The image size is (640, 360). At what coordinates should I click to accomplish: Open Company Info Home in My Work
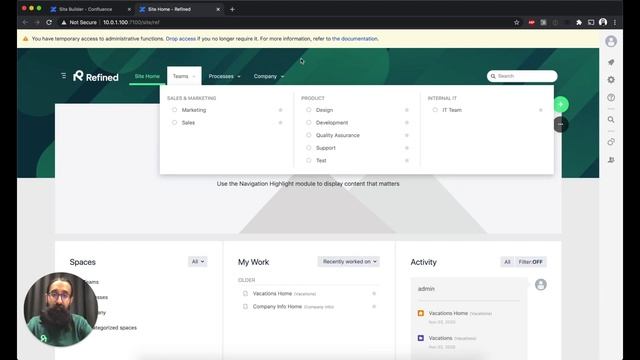(277, 307)
